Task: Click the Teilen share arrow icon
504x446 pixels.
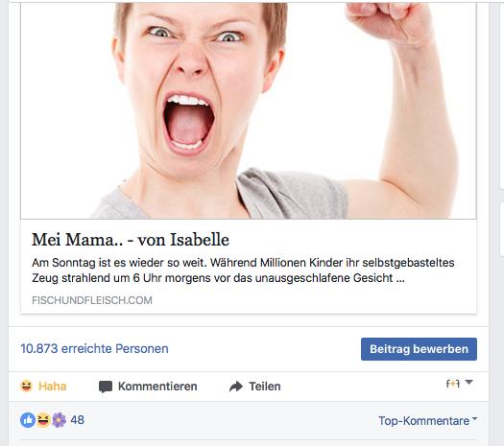Action: (x=236, y=387)
